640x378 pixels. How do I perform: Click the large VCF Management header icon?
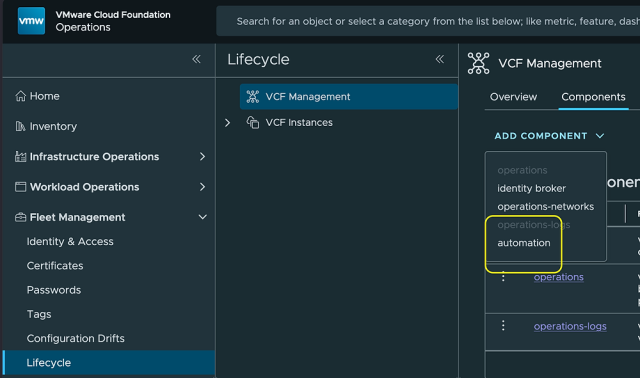[478, 63]
